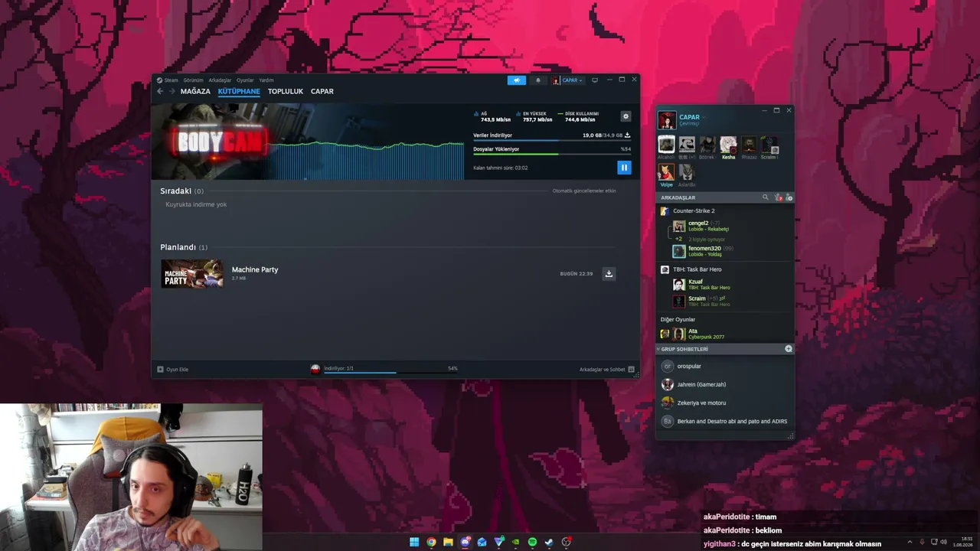Screen dimensions: 980x551
Task: Click the 'Planlandı (1)' heading
Action: coord(184,247)
